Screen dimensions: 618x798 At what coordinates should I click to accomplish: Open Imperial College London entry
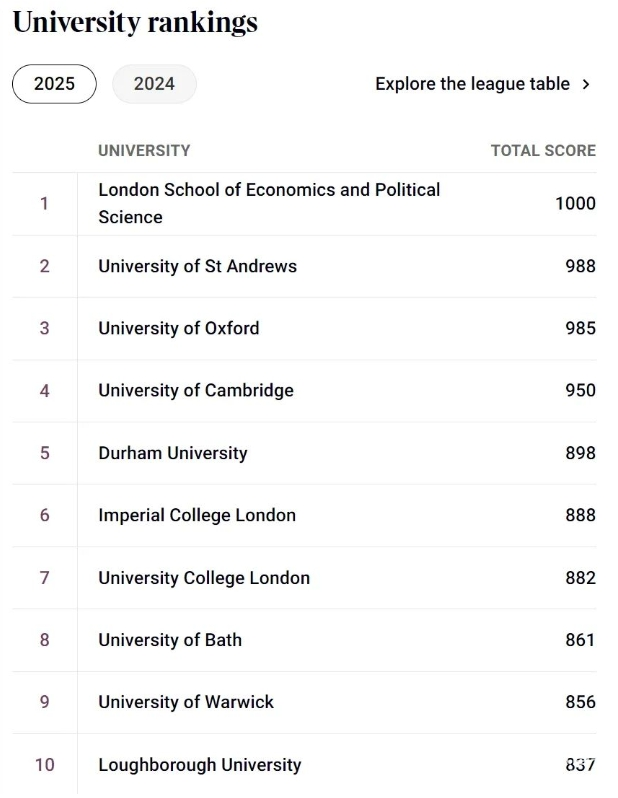click(197, 515)
